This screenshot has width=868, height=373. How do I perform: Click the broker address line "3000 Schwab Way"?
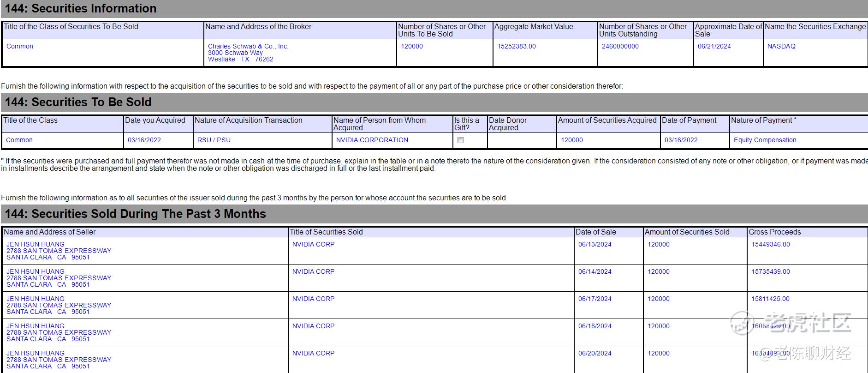coord(235,53)
